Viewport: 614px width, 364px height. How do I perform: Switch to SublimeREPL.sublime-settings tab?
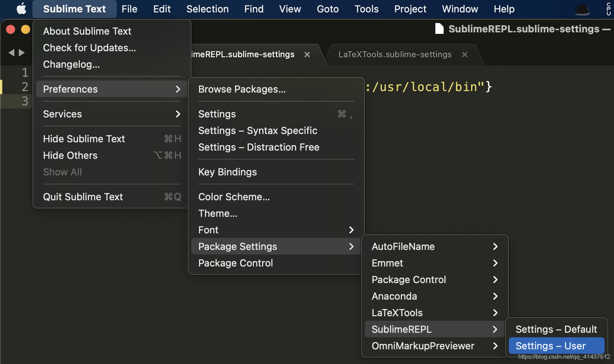pyautogui.click(x=243, y=55)
